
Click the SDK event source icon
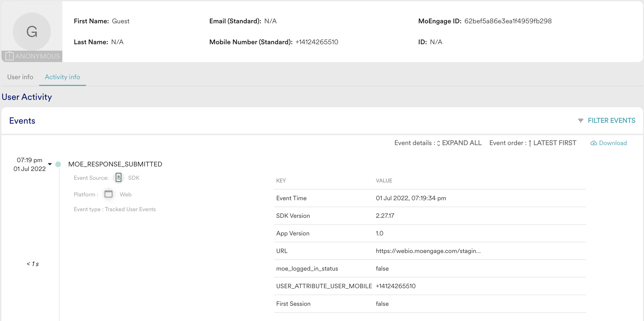pyautogui.click(x=119, y=178)
